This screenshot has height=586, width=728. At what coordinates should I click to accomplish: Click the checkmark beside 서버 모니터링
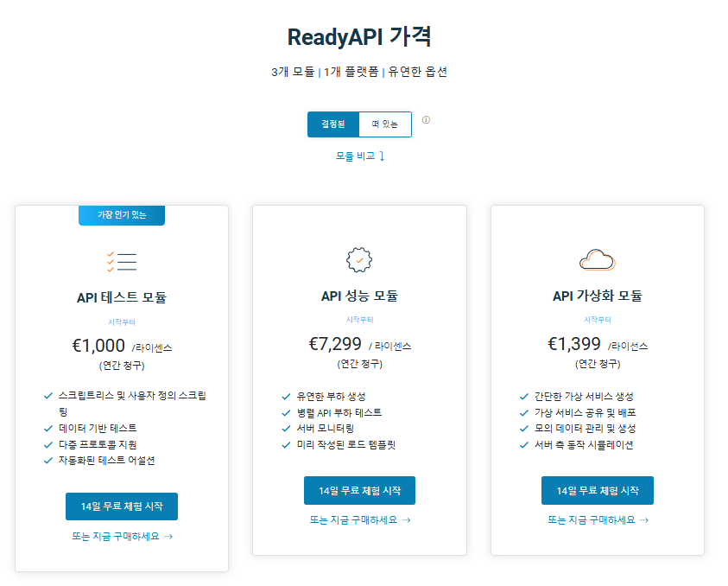286,429
